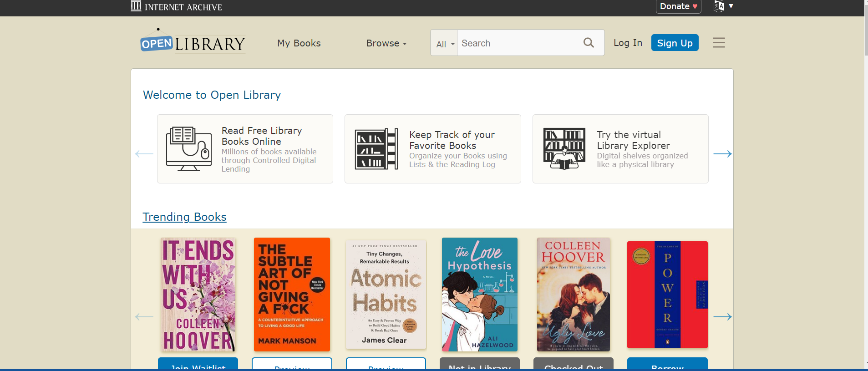Expand the Browse dropdown menu
The image size is (868, 371).
pos(386,43)
